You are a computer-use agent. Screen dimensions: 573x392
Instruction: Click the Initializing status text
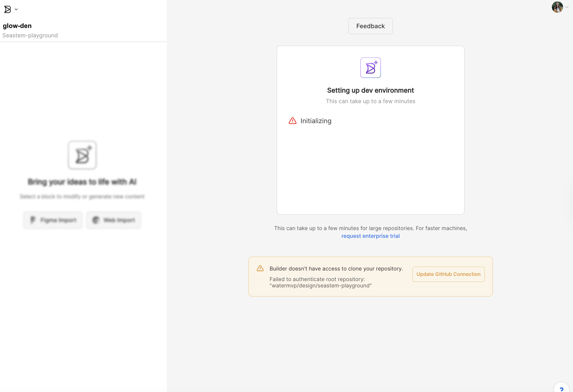coord(316,121)
